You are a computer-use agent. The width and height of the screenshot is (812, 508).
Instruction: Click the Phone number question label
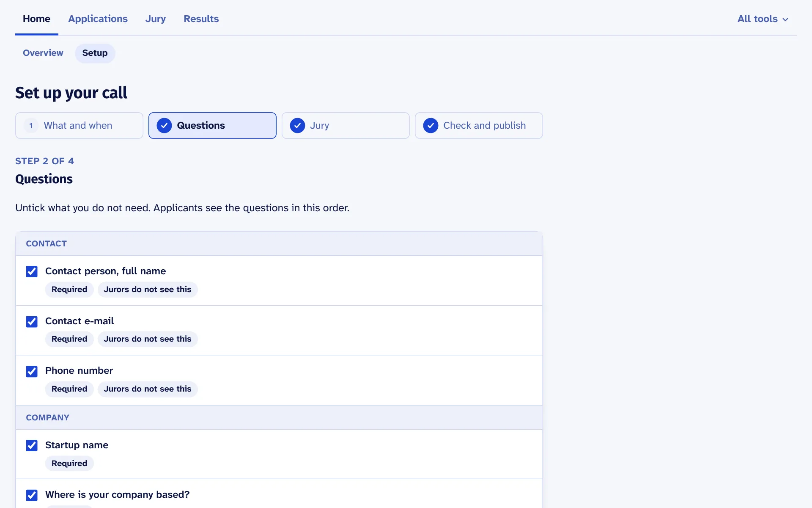(79, 370)
